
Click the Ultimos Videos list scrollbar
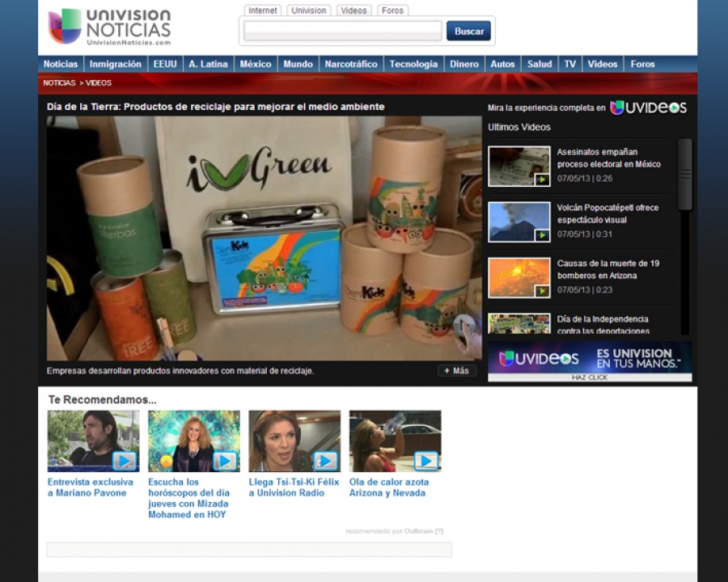point(685,175)
